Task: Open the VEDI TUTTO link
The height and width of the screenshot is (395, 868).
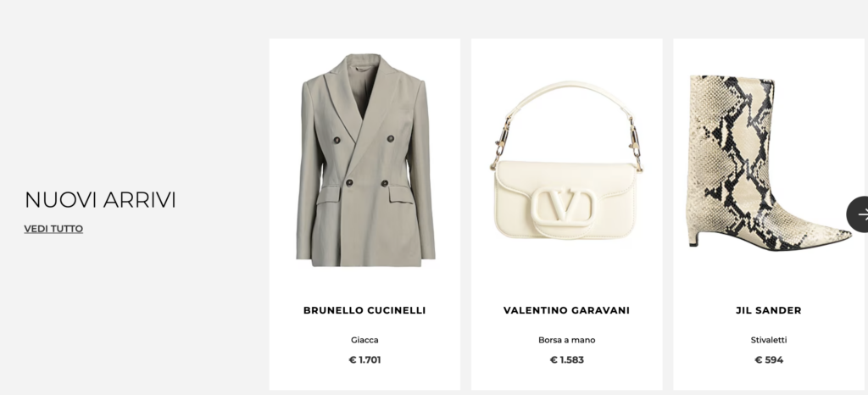Action: (x=53, y=229)
